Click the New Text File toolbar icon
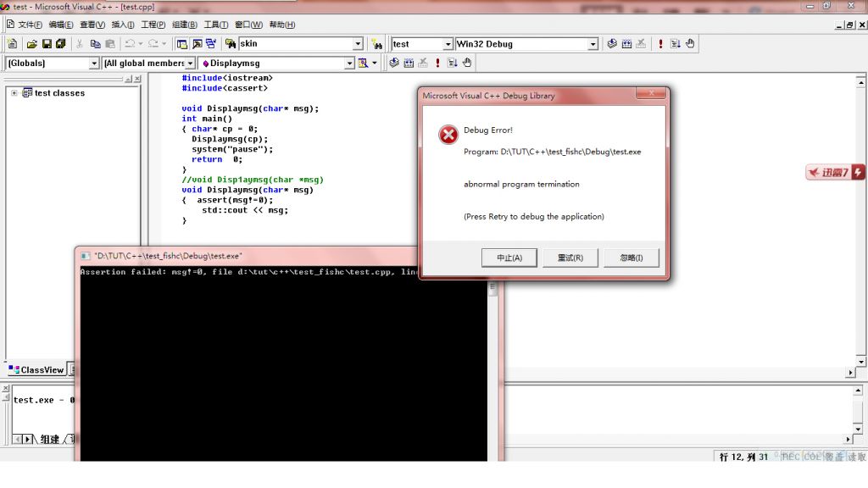 12,44
